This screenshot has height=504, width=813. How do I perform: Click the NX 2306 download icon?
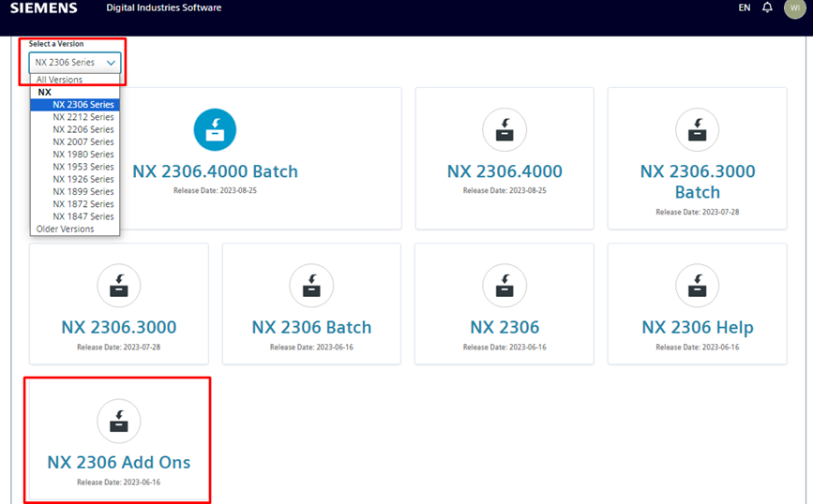[x=504, y=286]
